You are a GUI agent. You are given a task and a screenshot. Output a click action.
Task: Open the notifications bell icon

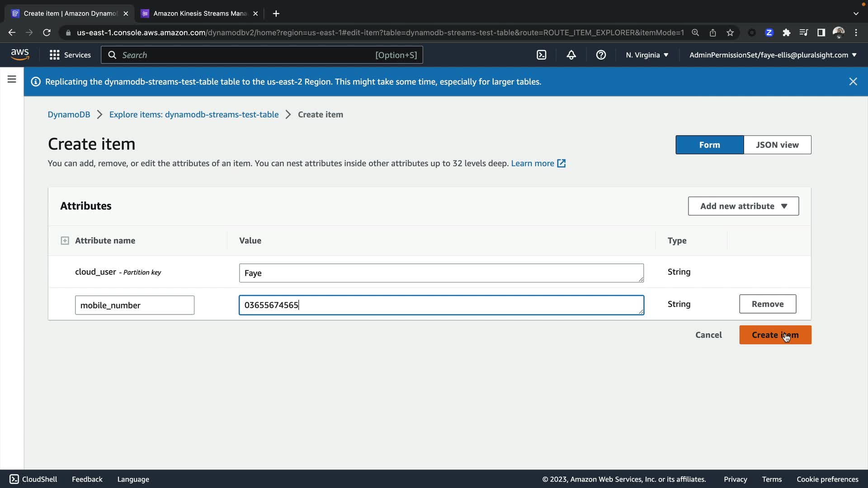pyautogui.click(x=571, y=55)
